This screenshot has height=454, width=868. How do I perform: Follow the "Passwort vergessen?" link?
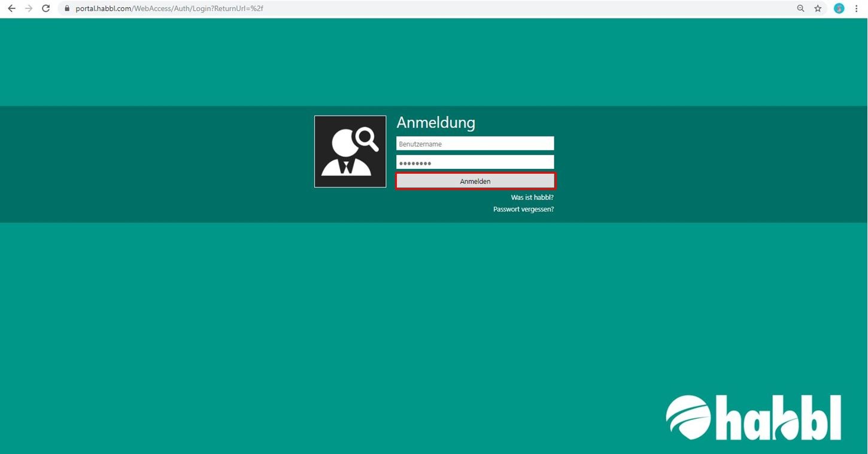(523, 210)
